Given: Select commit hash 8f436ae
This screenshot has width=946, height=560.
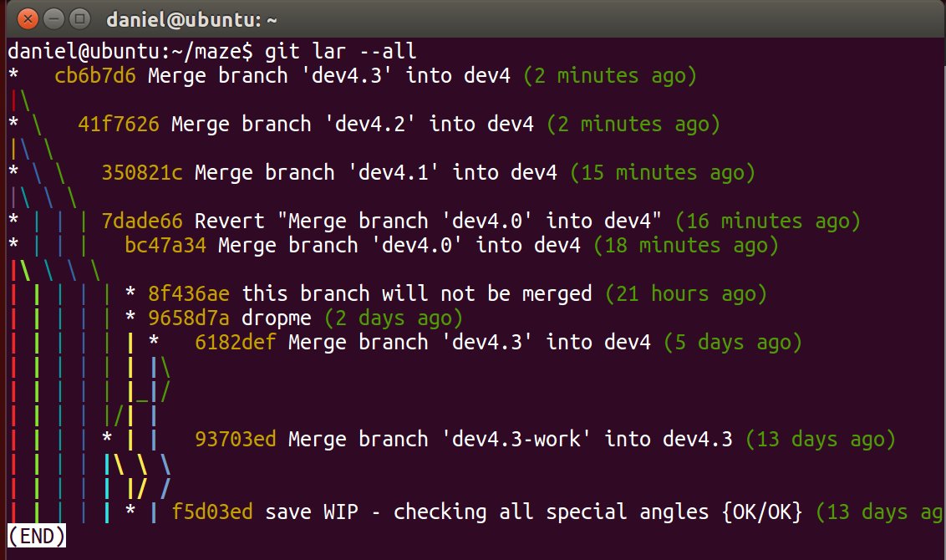Looking at the screenshot, I should coord(189,293).
